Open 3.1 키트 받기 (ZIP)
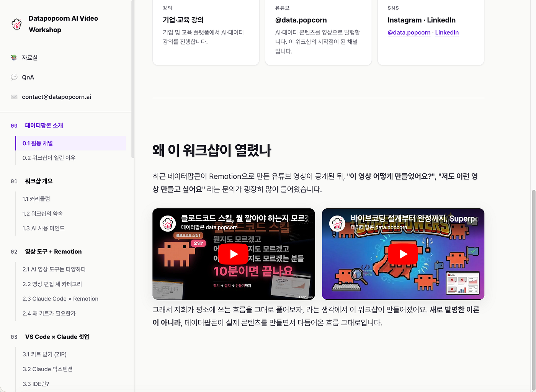This screenshot has height=392, width=536. pyautogui.click(x=44, y=354)
